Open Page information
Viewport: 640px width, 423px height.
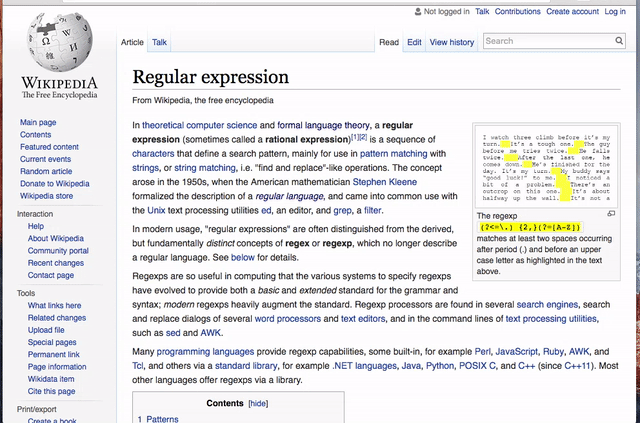(x=57, y=366)
